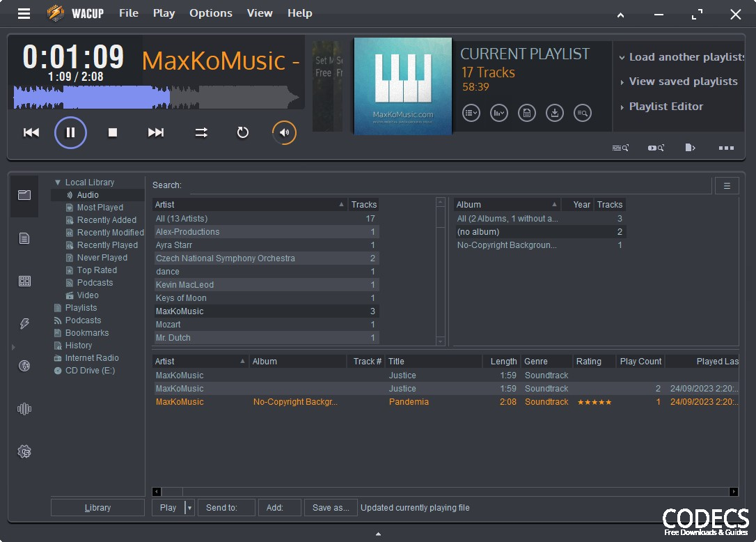Skip to the previous track
756x542 pixels.
click(x=31, y=132)
